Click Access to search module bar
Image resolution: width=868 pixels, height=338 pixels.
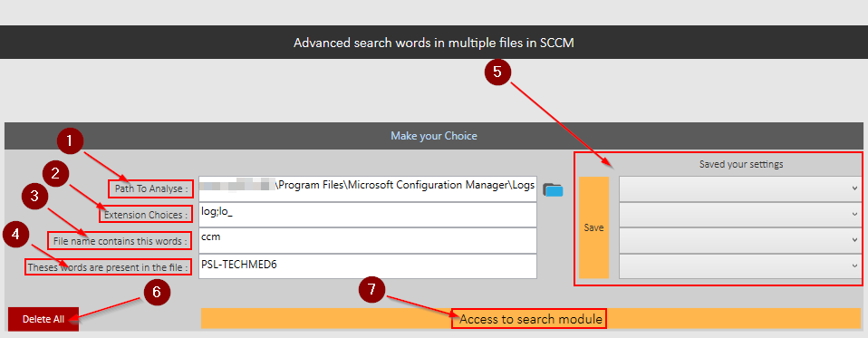[530, 319]
